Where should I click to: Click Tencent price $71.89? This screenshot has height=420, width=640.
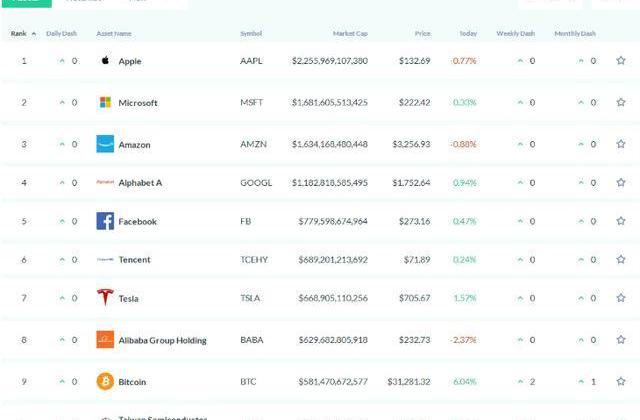pos(417,259)
